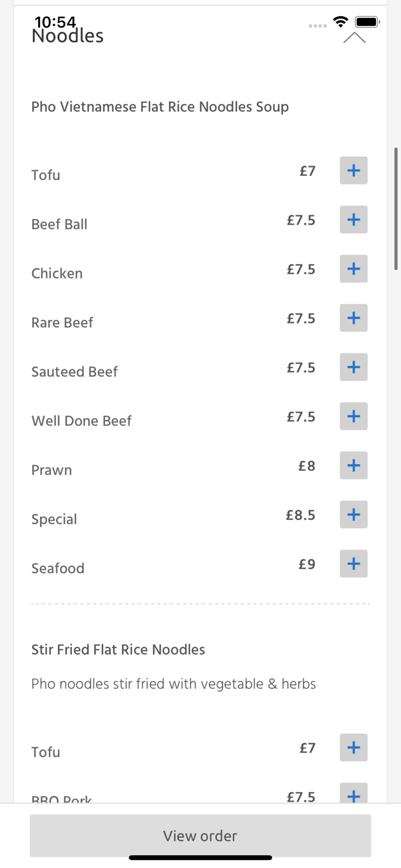Select the Seafood item name
The height and width of the screenshot is (868, 401).
tap(58, 568)
